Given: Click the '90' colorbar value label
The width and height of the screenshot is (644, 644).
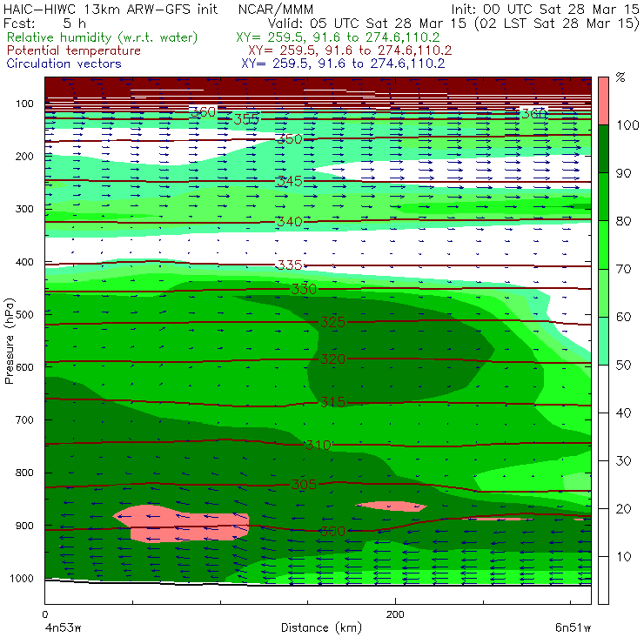Looking at the screenshot, I should [x=623, y=173].
